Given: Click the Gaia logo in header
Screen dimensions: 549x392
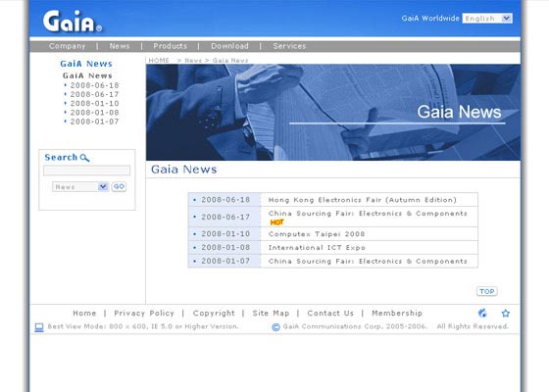Looking at the screenshot, I should pyautogui.click(x=73, y=21).
